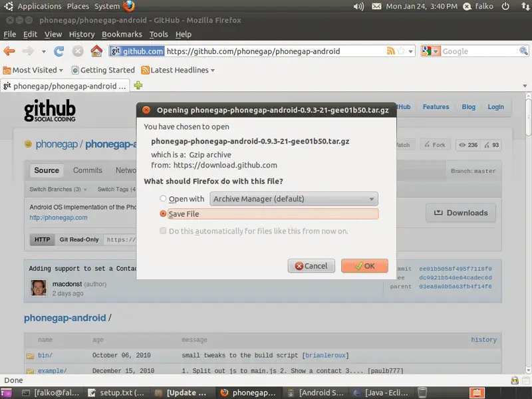Open the search engine selector dropdown
The image size is (532, 399).
[436, 51]
